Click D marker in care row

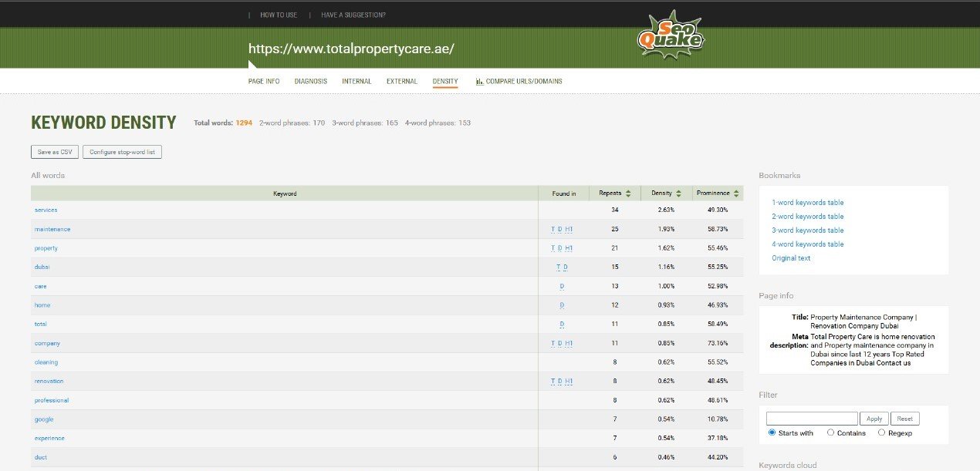pos(562,286)
